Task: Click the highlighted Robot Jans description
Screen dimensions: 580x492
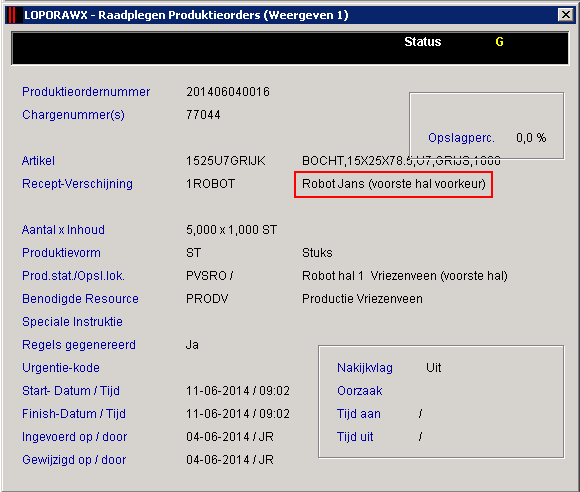Action: (394, 184)
